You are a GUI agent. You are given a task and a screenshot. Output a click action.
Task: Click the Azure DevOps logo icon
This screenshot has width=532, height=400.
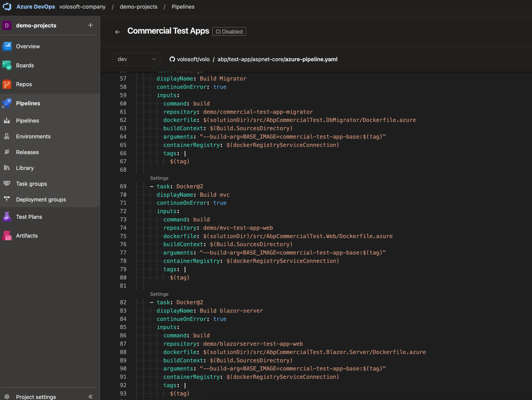[x=7, y=7]
